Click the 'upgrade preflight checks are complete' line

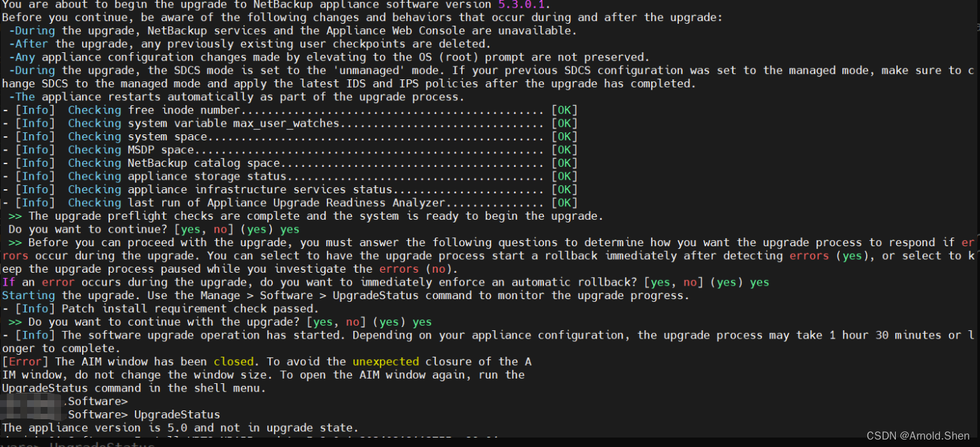pyautogui.click(x=305, y=216)
